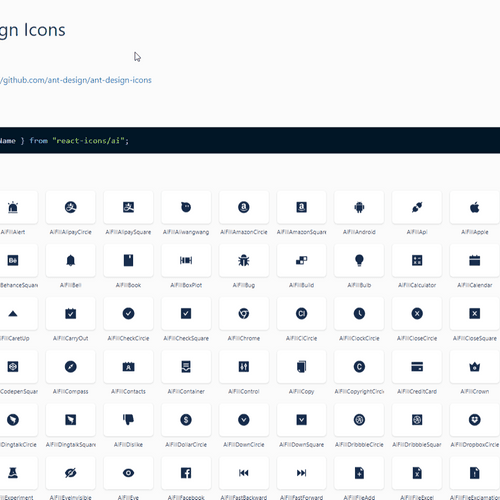500x500 pixels.
Task: Choose the AiFillAlipaySquare icon
Action: (x=128, y=207)
